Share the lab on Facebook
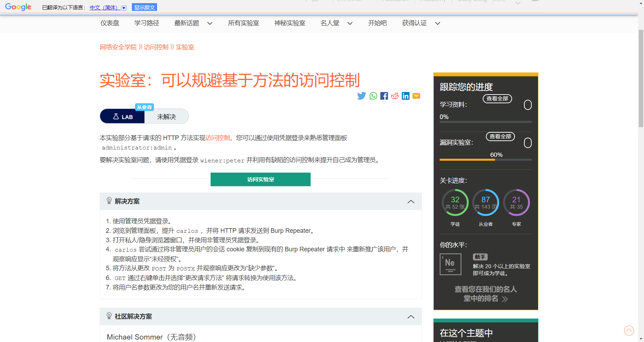The width and height of the screenshot is (644, 342). pyautogui.click(x=384, y=96)
